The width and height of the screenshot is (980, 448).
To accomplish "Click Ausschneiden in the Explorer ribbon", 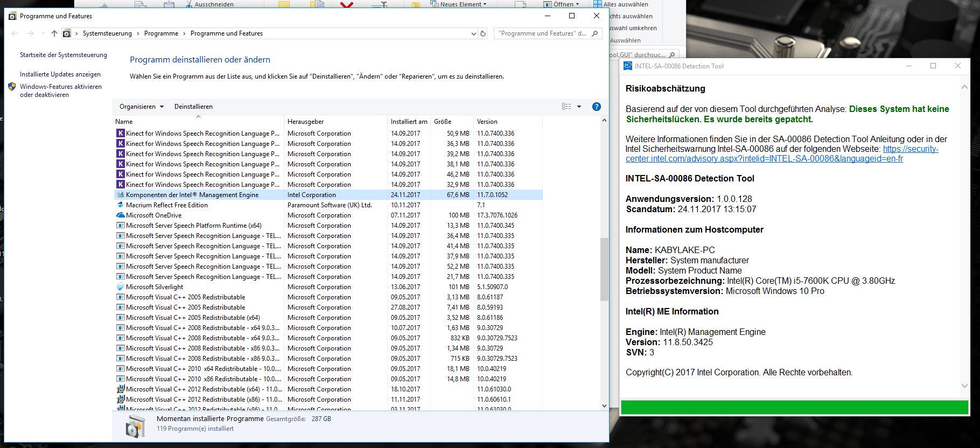I will click(210, 4).
